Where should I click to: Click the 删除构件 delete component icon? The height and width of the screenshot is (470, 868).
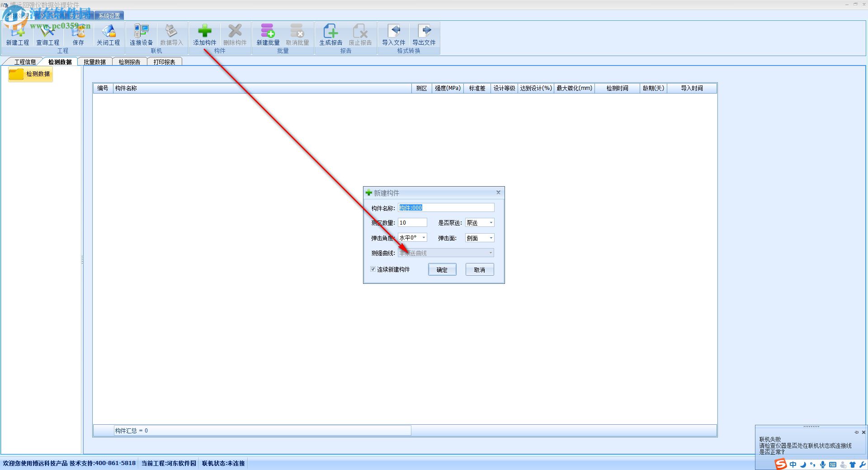pos(235,35)
